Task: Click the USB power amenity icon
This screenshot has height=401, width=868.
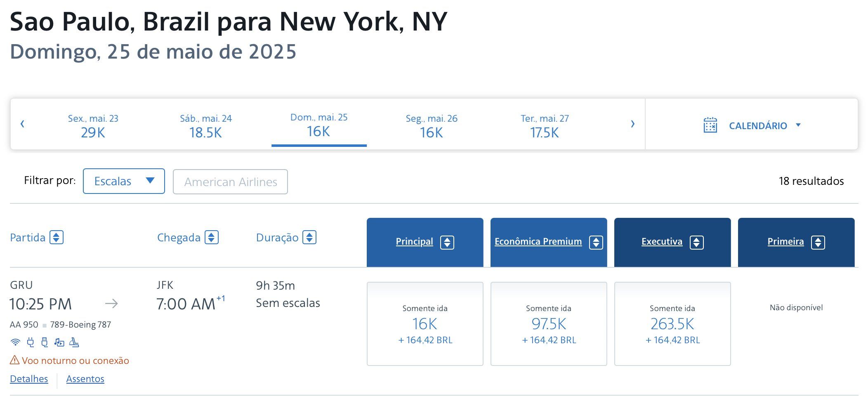Action: tap(45, 342)
